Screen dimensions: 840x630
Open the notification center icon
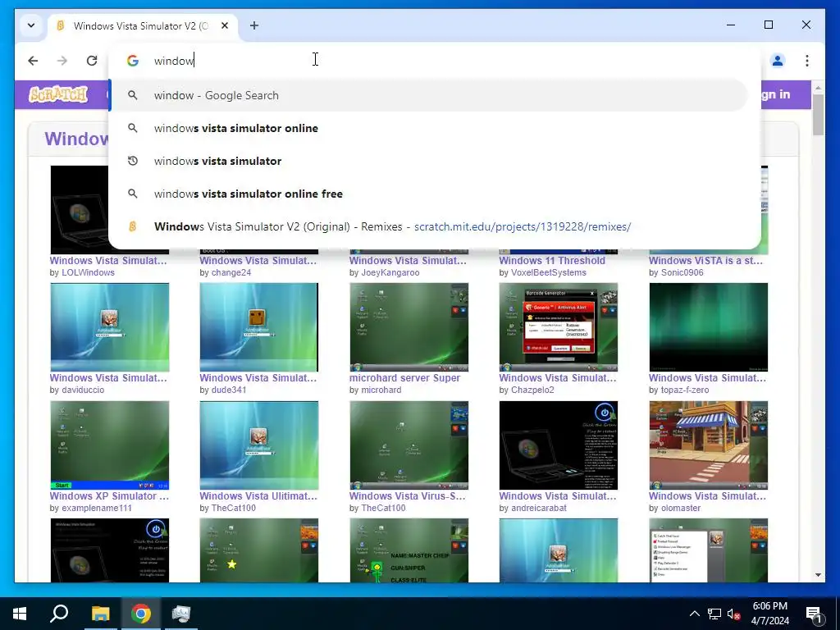click(814, 614)
